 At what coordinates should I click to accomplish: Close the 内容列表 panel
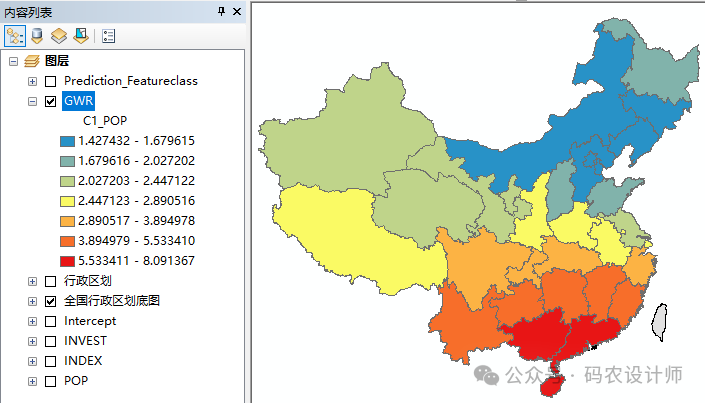point(237,12)
